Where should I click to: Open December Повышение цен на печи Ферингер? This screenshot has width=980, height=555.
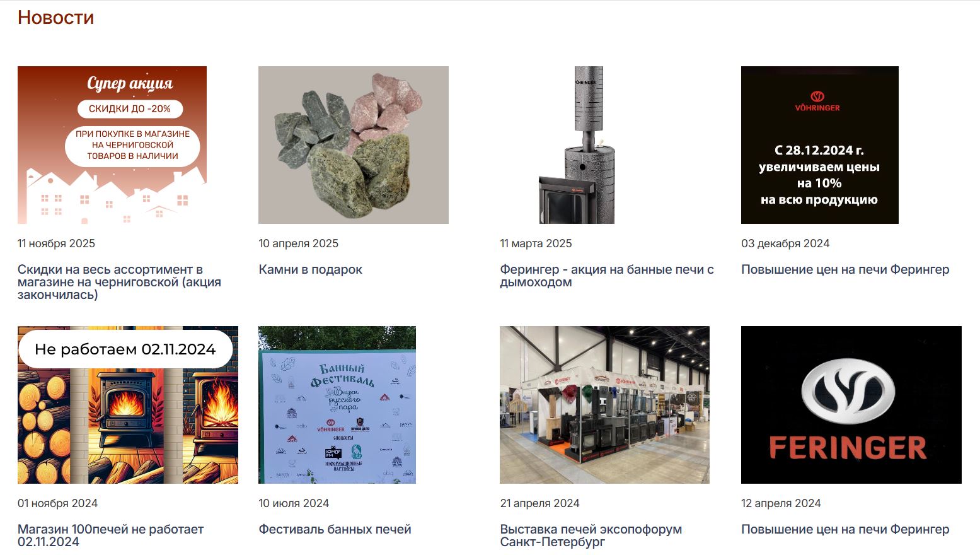845,269
